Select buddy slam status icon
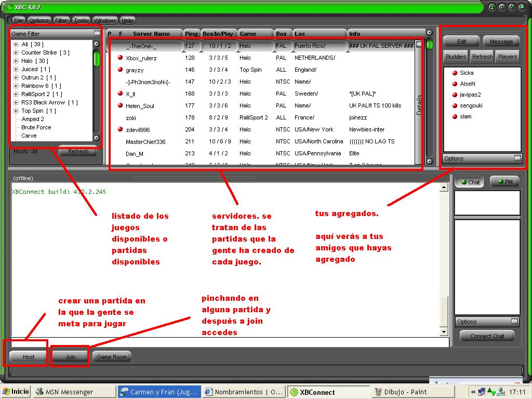The height and width of the screenshot is (399, 532). point(455,116)
